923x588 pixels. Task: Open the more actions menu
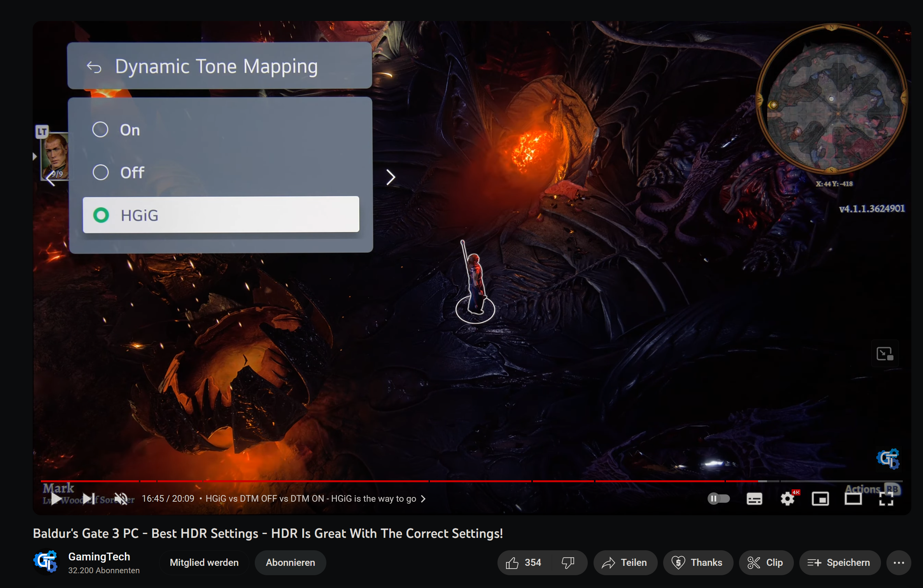[x=899, y=562]
